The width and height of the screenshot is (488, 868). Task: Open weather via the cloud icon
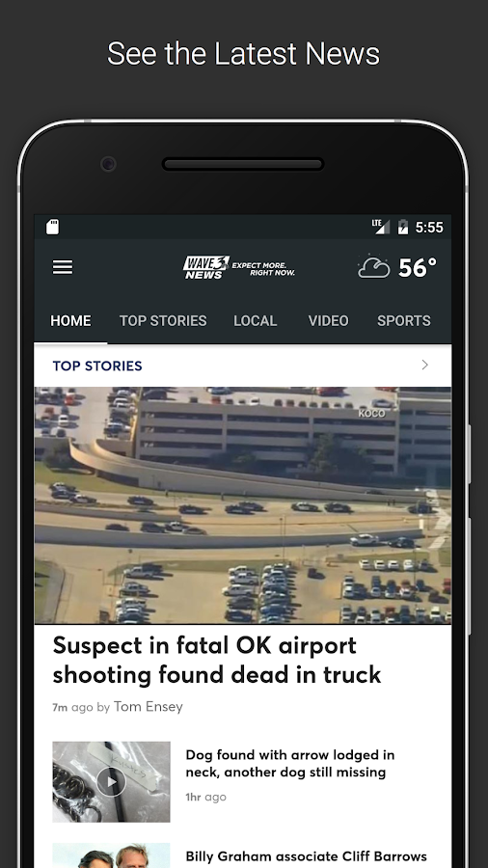[374, 267]
